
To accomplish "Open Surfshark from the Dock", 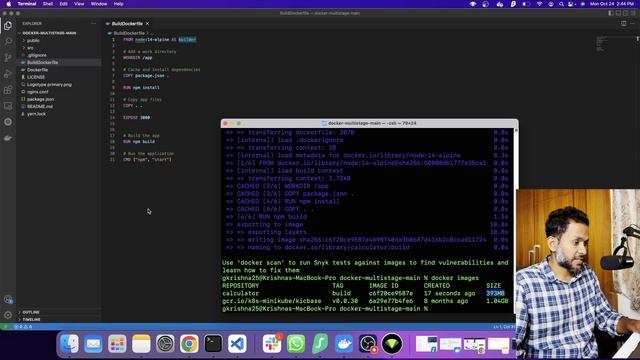I will coord(320,344).
